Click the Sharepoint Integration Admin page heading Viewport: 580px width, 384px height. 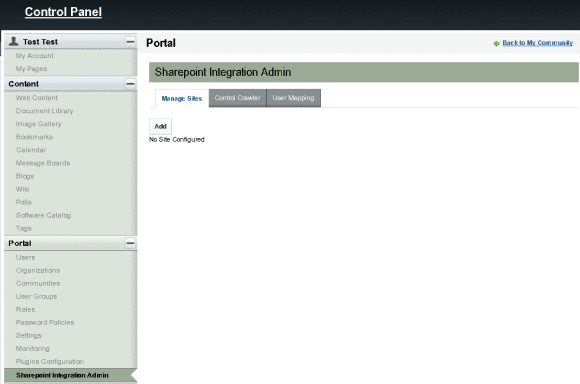[223, 72]
